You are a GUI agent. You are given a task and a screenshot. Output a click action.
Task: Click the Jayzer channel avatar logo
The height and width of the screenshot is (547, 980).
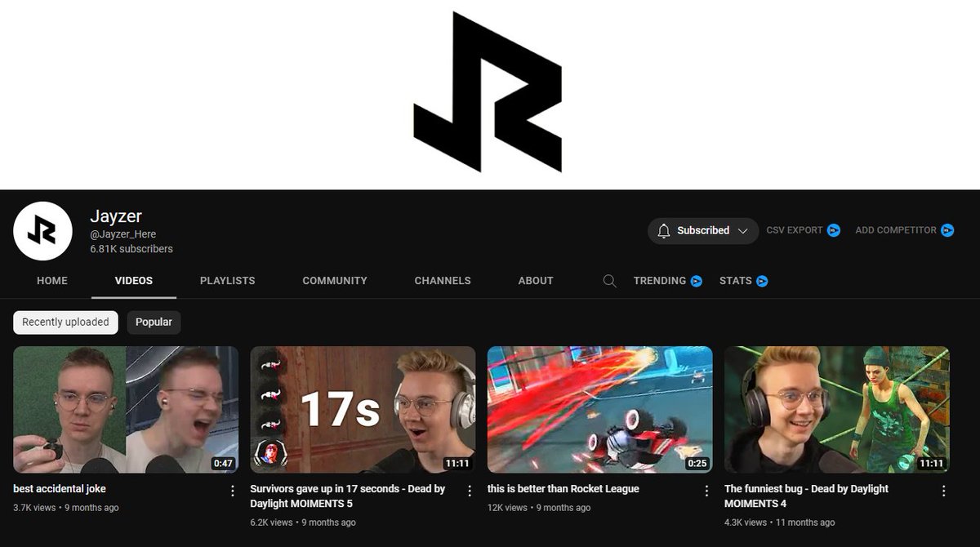[43, 231]
